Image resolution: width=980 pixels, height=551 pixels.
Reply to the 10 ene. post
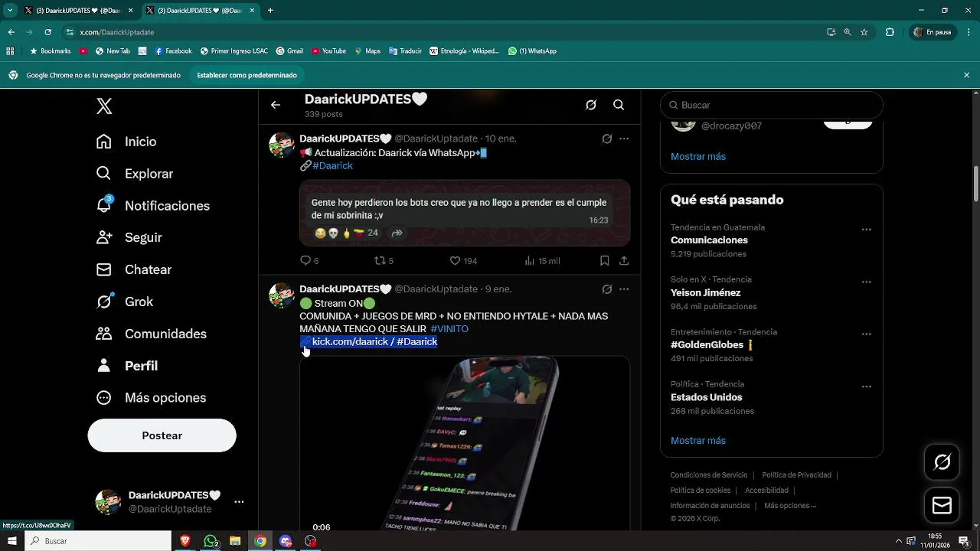click(x=309, y=261)
